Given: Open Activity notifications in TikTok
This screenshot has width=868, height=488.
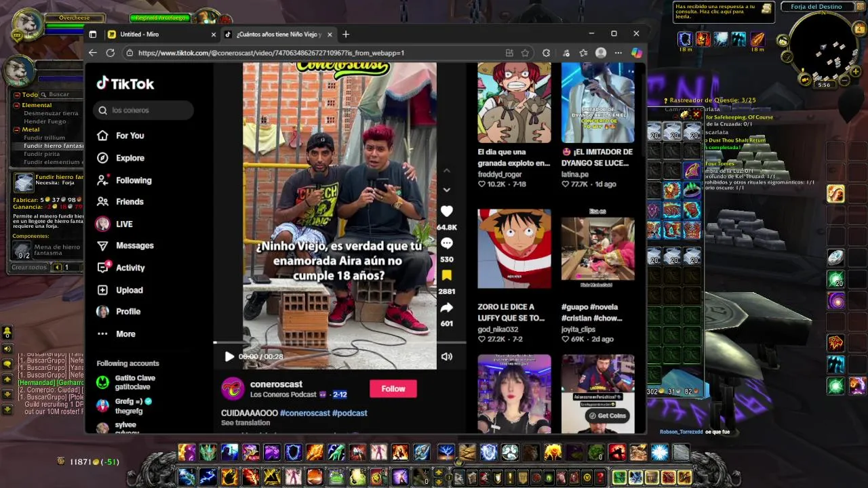Looking at the screenshot, I should [x=121, y=268].
